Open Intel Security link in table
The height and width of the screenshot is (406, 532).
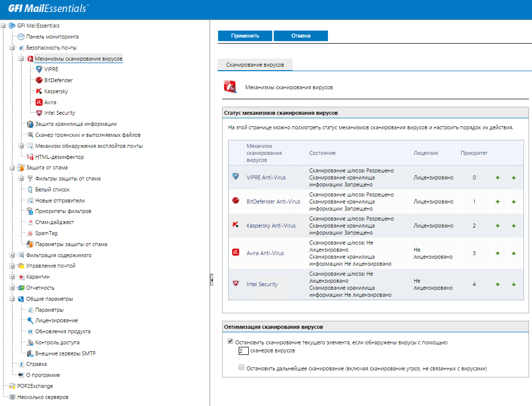[262, 284]
